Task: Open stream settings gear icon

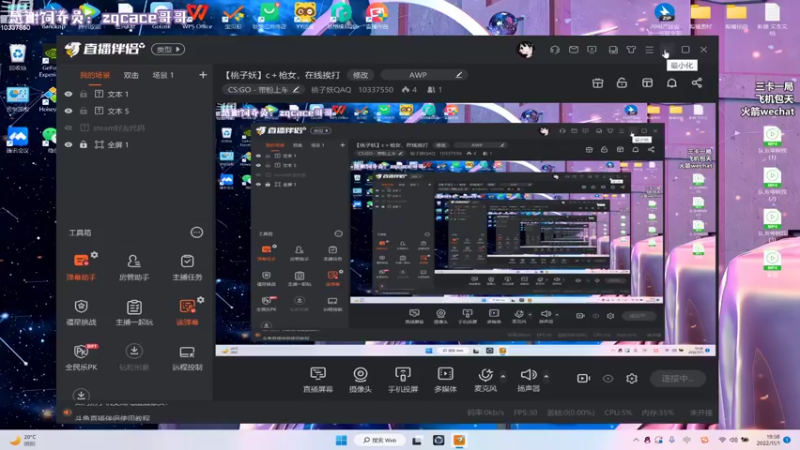Action: [x=632, y=379]
